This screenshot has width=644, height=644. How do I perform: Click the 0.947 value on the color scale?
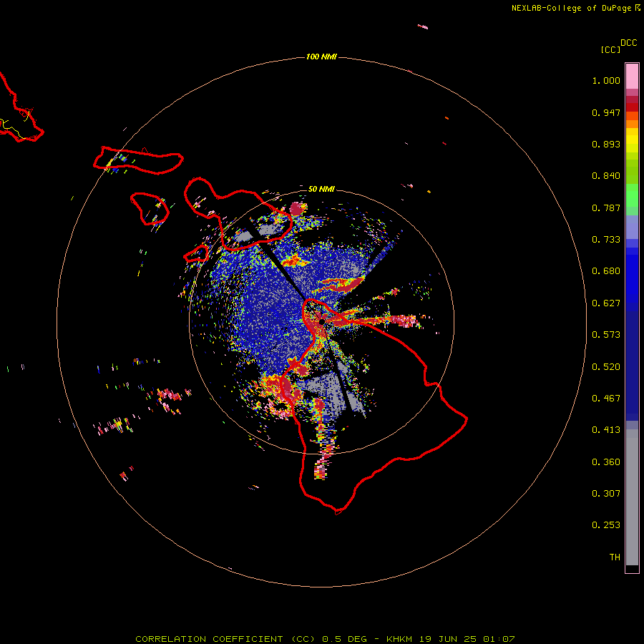coord(606,112)
